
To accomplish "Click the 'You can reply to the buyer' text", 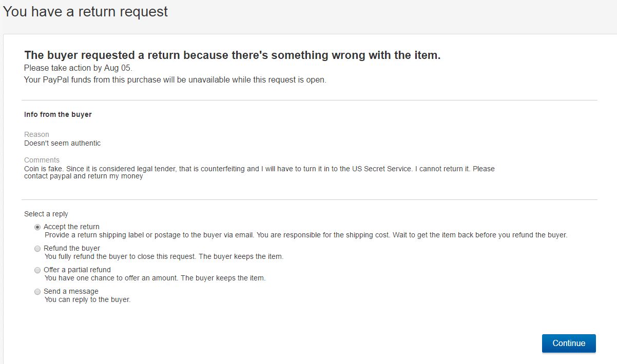I will tap(88, 299).
